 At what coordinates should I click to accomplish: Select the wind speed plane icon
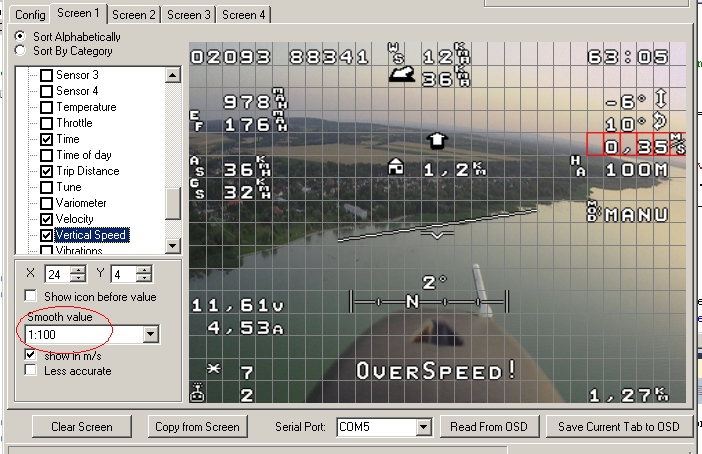[x=403, y=73]
